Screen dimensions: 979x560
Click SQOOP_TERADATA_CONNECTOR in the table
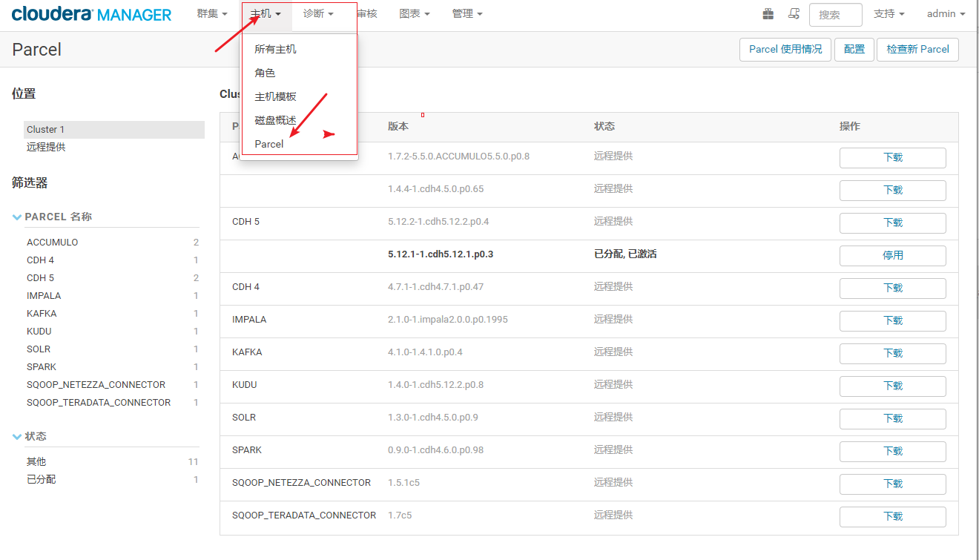tap(304, 515)
